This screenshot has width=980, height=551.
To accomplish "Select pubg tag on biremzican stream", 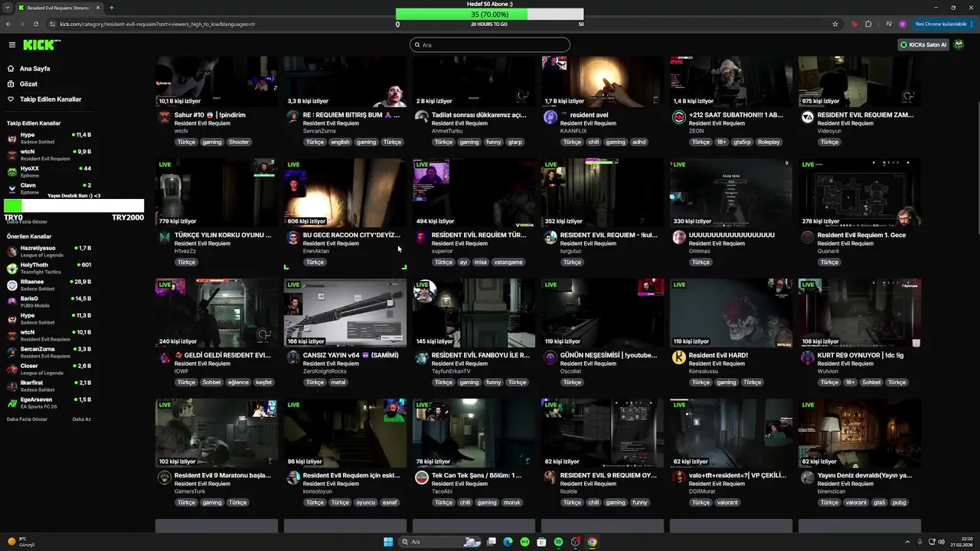I will click(x=899, y=503).
